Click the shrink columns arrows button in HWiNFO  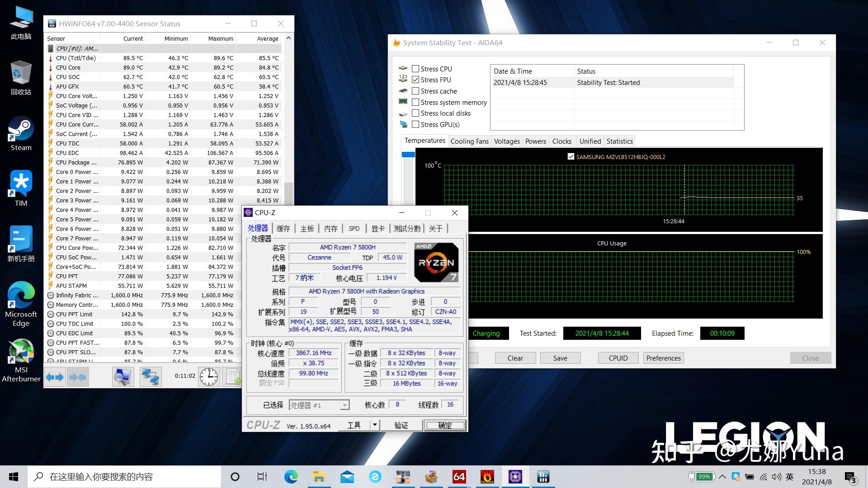click(x=77, y=377)
